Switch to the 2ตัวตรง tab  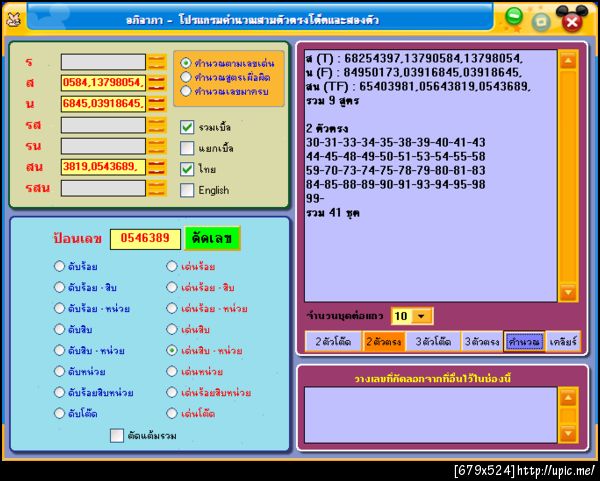tap(383, 341)
